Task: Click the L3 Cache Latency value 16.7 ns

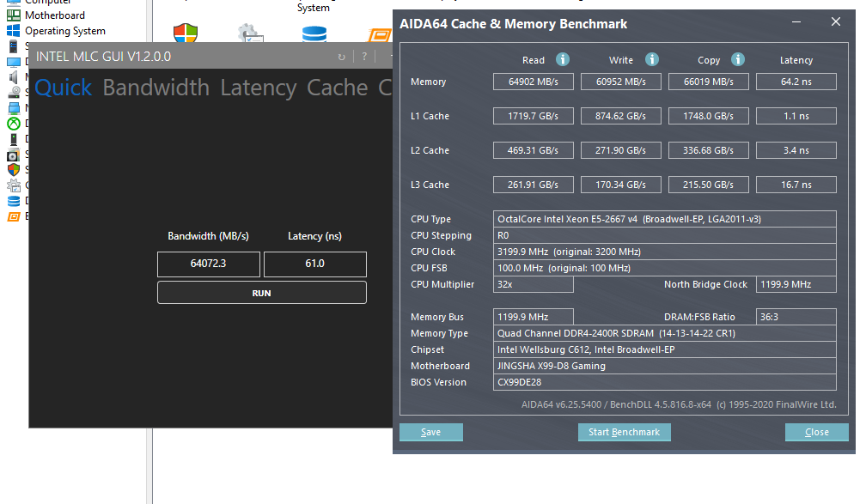Action: click(796, 185)
